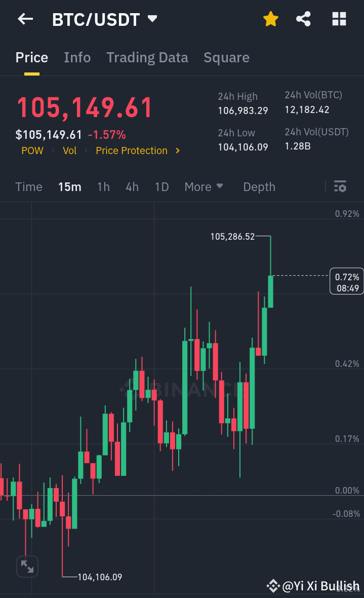
Task: Switch chart interval to 1D
Action: click(161, 187)
